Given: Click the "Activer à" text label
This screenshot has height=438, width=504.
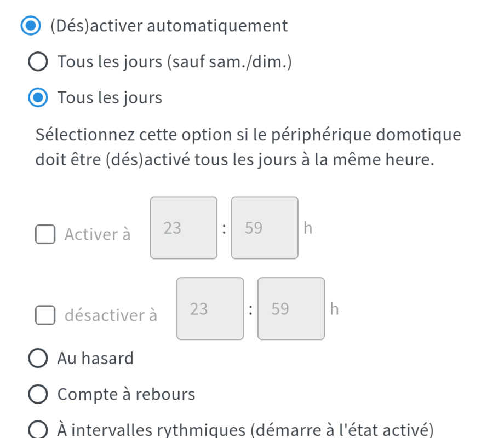Looking at the screenshot, I should click(97, 234).
